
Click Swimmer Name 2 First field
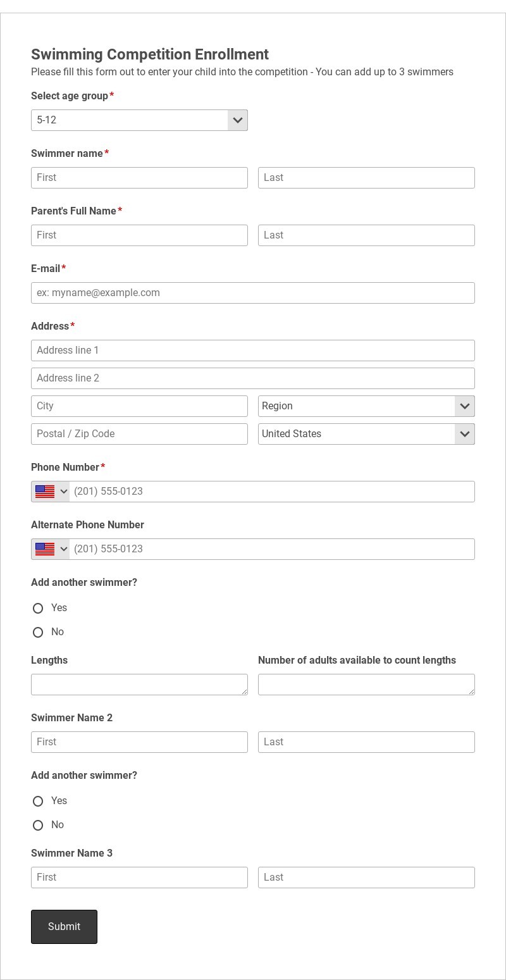[139, 742]
